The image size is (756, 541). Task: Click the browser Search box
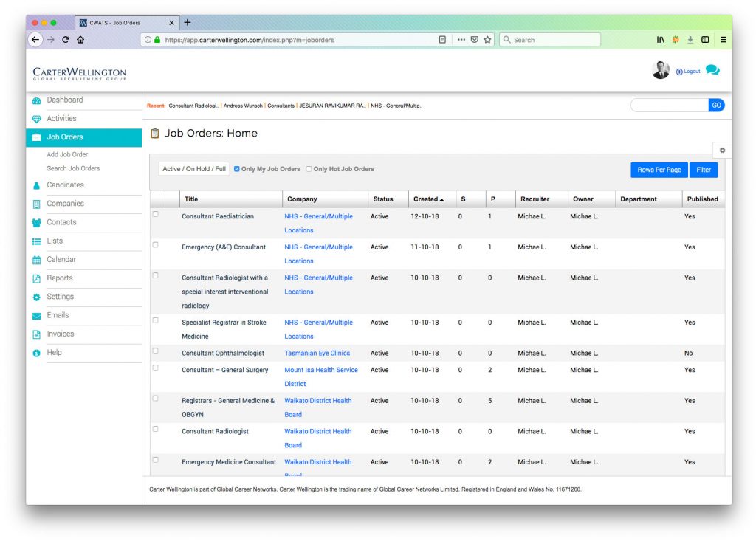point(550,40)
